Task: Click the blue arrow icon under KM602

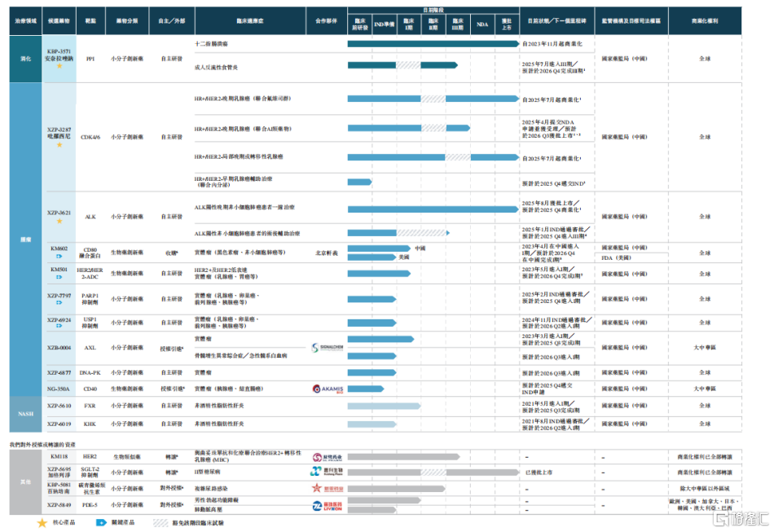Action: click(x=59, y=256)
